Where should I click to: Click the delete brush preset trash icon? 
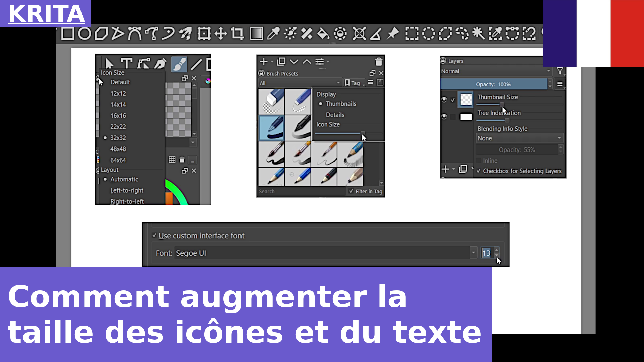pos(379,62)
